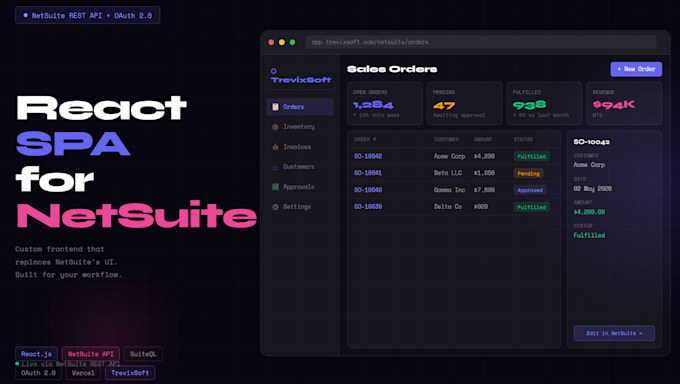
Task: Click the $4,200.00 amount in detail panel
Action: tap(589, 212)
